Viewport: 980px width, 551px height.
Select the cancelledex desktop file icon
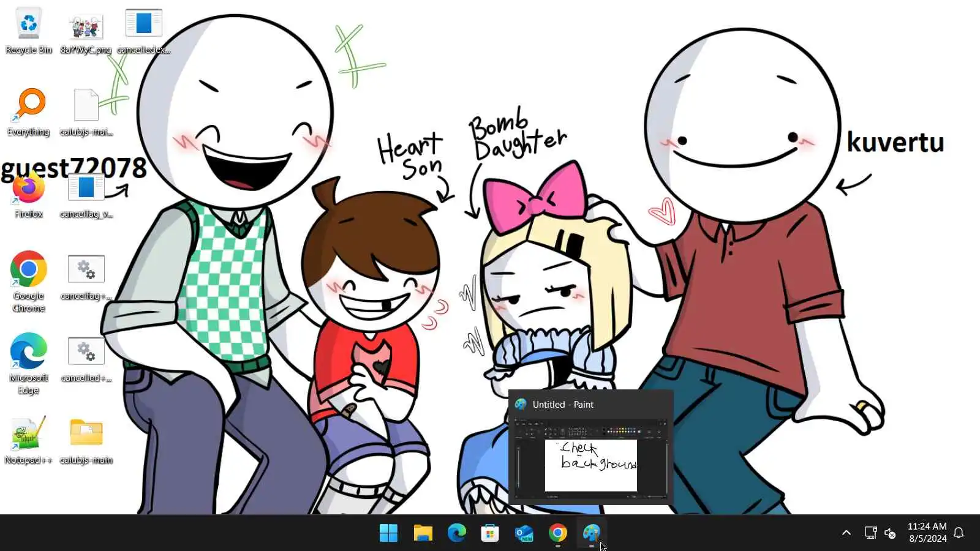143,31
